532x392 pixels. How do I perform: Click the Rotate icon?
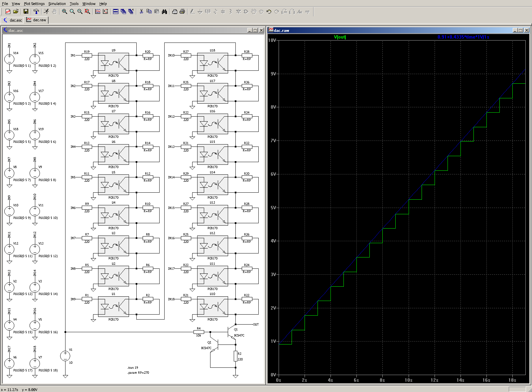click(x=284, y=12)
